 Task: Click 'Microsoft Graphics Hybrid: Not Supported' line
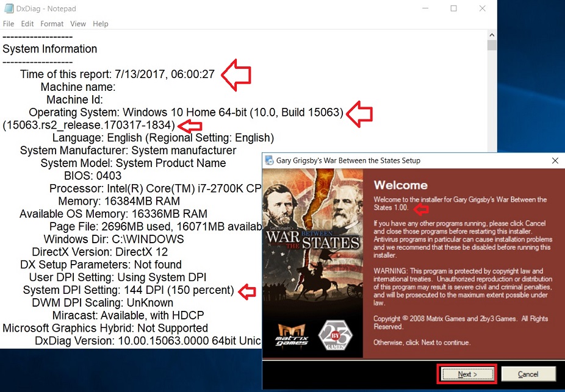(105, 328)
